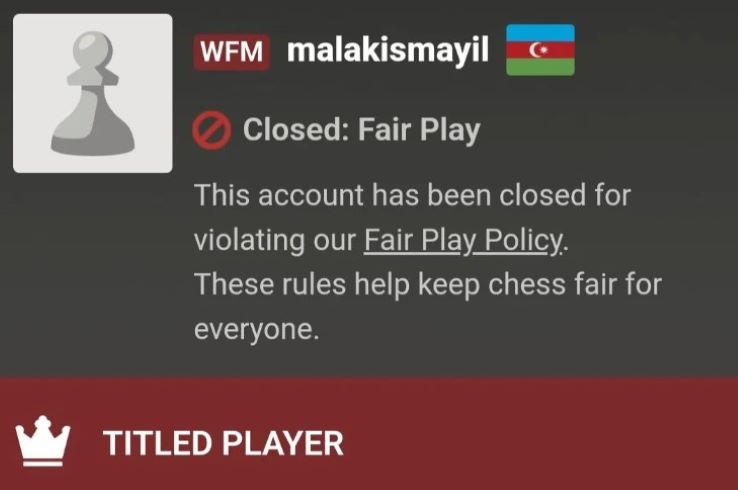The height and width of the screenshot is (490, 738).
Task: Click the blue stripe of the flag
Action: point(540,33)
